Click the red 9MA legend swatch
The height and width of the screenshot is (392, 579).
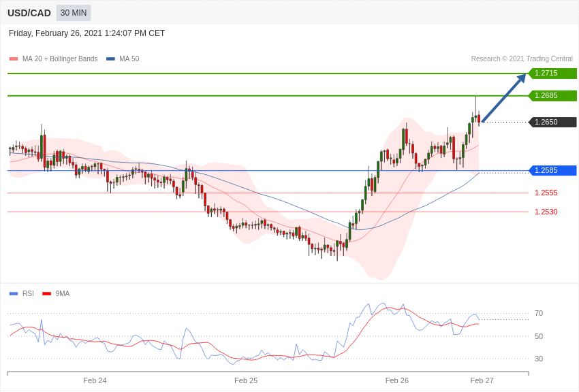(x=46, y=293)
